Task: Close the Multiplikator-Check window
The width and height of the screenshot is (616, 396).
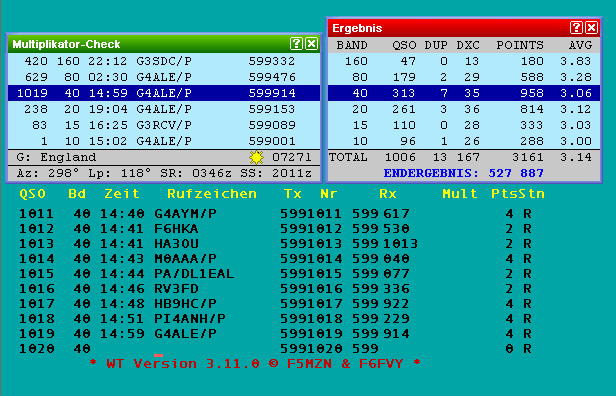Action: point(312,44)
